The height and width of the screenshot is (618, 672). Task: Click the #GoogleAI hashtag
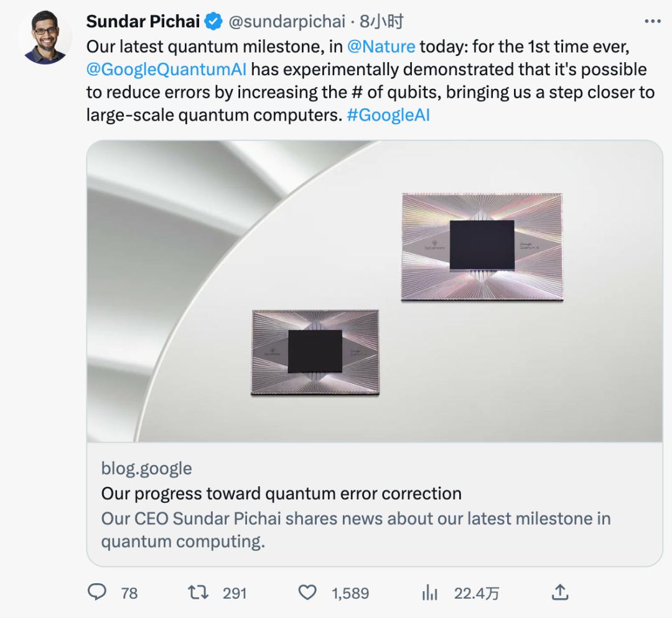click(x=388, y=115)
